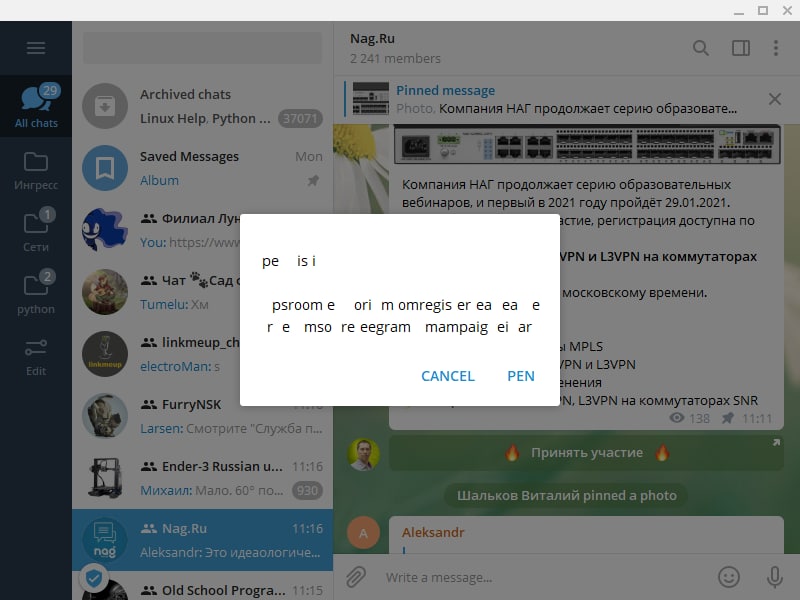The height and width of the screenshot is (600, 800).
Task: Open the Ингресс chat folder
Action: [36, 171]
